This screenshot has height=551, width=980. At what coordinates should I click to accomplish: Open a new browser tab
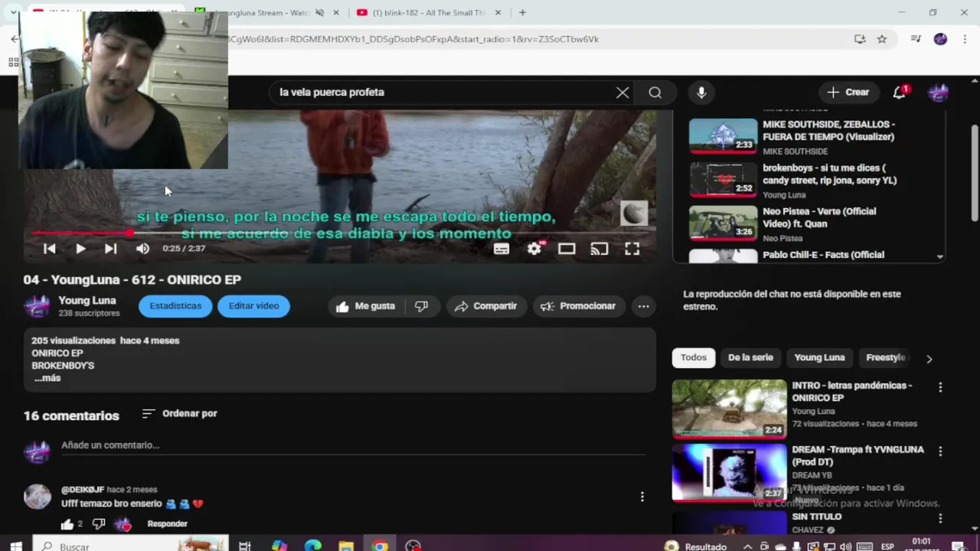point(522,13)
